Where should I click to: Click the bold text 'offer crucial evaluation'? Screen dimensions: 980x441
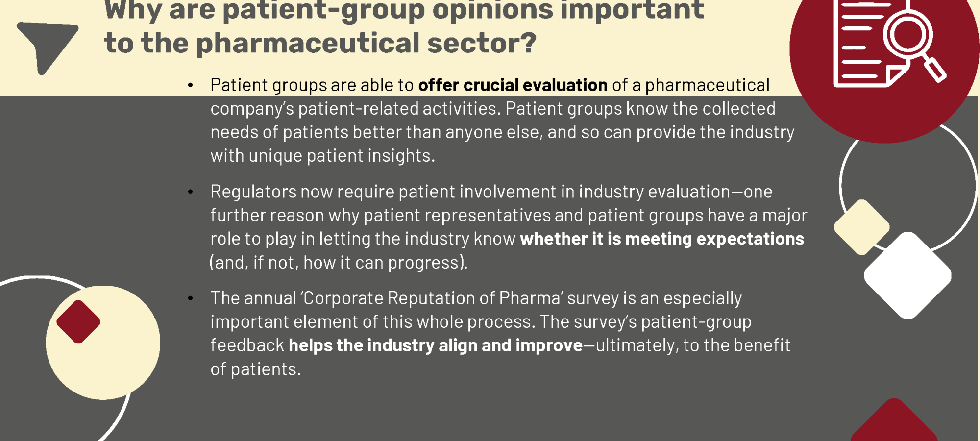coord(513,85)
